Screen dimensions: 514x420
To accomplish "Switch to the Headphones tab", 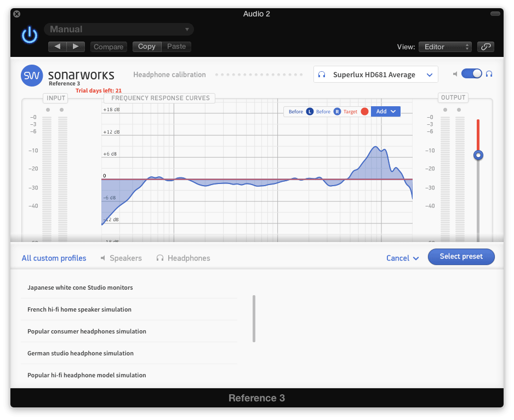I will (x=183, y=258).
